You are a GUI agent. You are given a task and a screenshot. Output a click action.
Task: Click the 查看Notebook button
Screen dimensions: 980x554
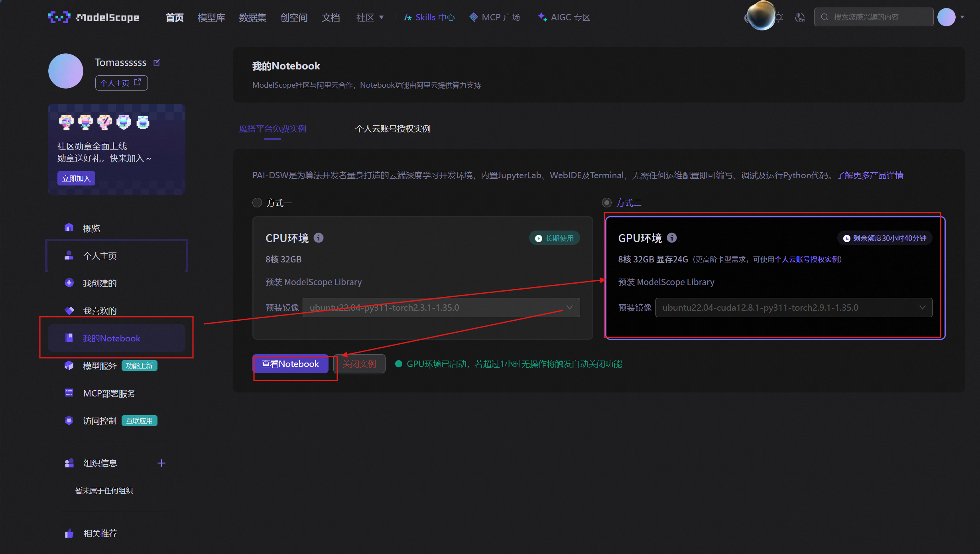pyautogui.click(x=290, y=364)
